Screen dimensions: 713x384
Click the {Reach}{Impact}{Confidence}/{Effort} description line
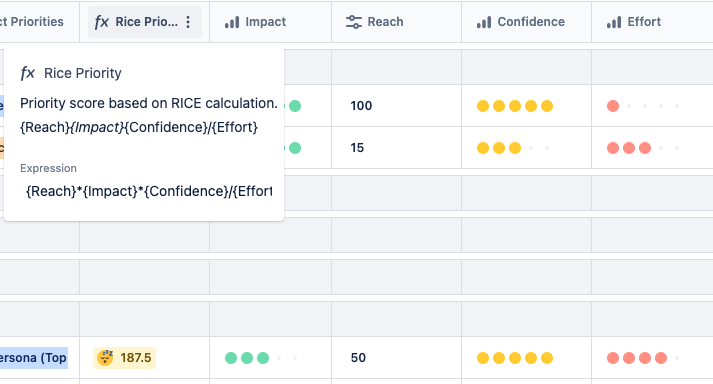click(x=139, y=127)
